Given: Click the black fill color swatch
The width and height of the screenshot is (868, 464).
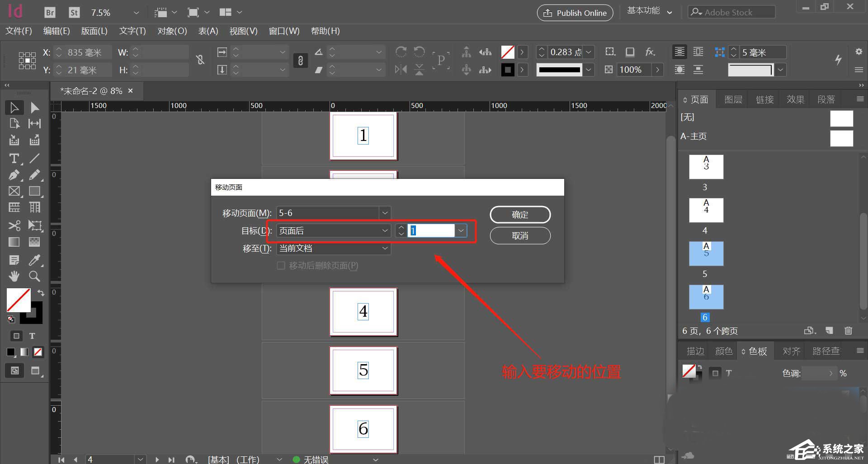Looking at the screenshot, I should coord(11,352).
